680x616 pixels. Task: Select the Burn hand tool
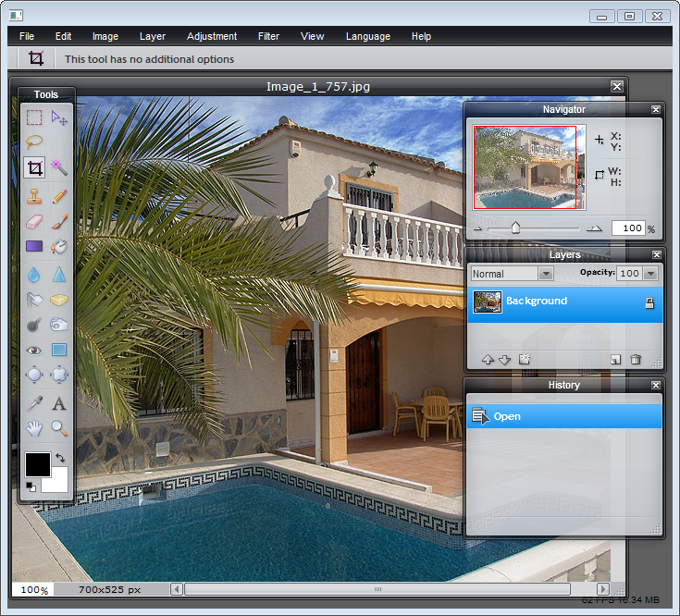pyautogui.click(x=59, y=325)
